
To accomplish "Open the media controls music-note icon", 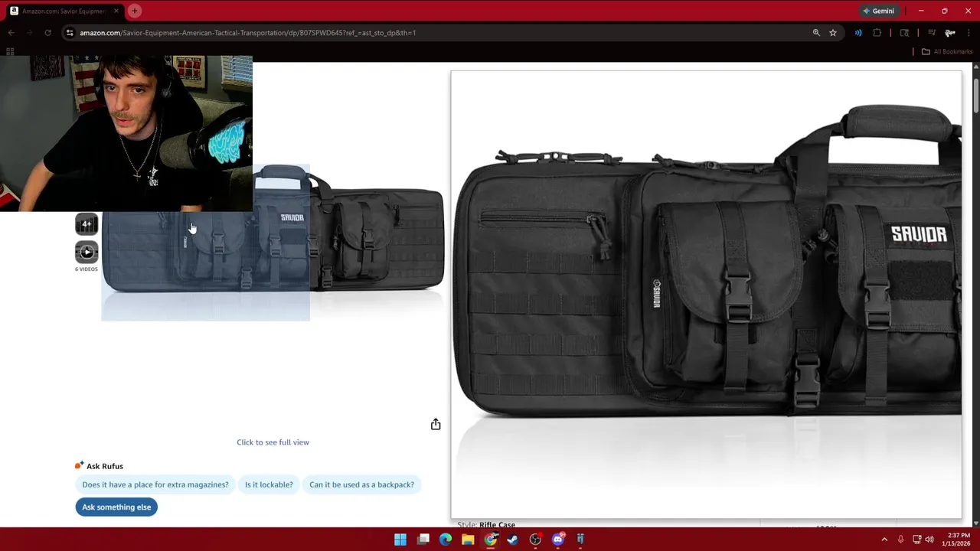I will 932,33.
